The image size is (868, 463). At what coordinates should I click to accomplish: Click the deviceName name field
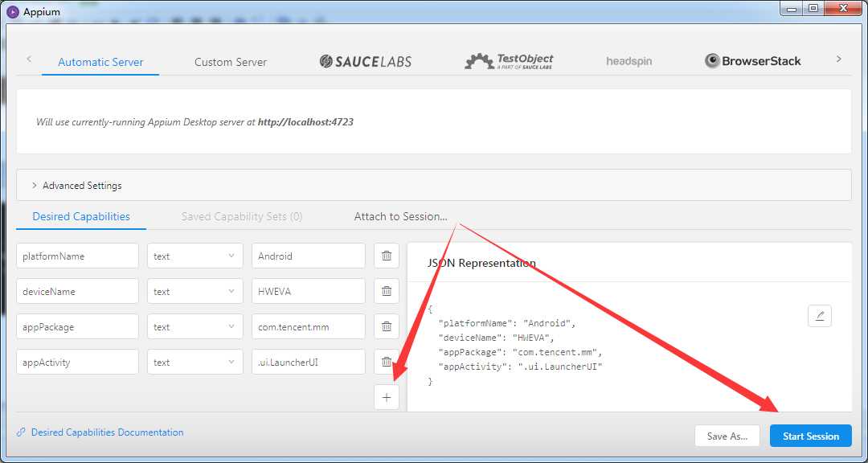(77, 291)
